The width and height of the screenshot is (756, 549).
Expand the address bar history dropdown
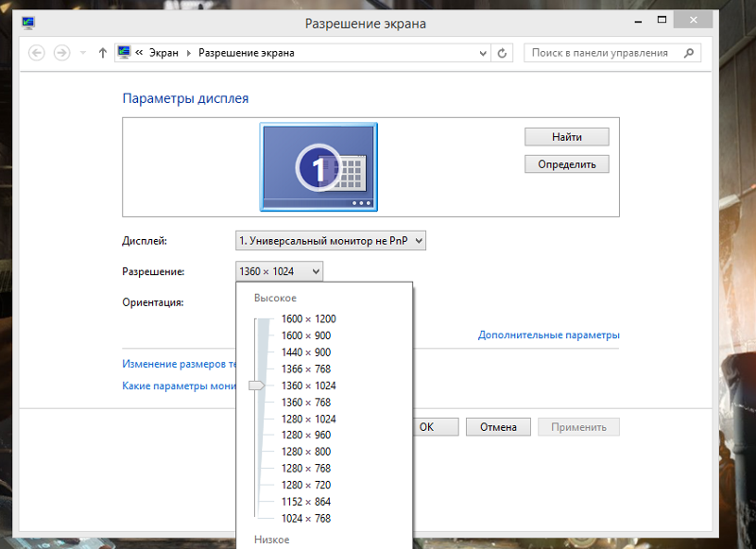click(483, 53)
